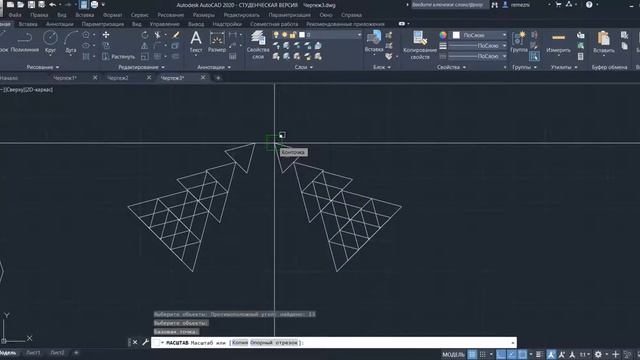
Task: Expand the Annotations (Аннотации) panel
Action: tap(214, 67)
